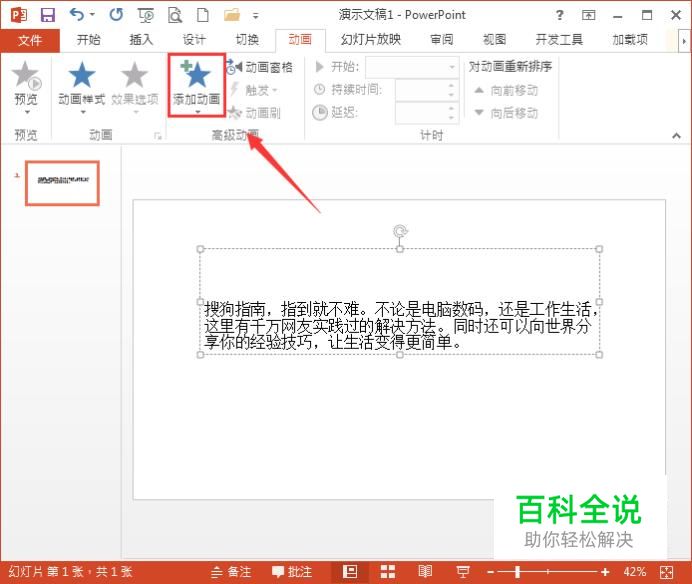692x584 pixels.
Task: Open the Undo history dropdown arrow
Action: [93, 15]
